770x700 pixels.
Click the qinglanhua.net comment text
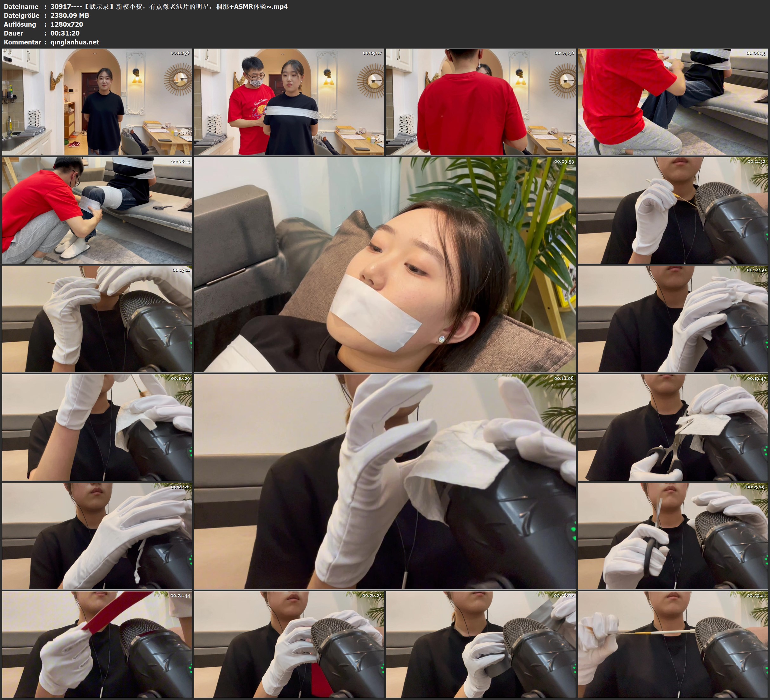75,42
